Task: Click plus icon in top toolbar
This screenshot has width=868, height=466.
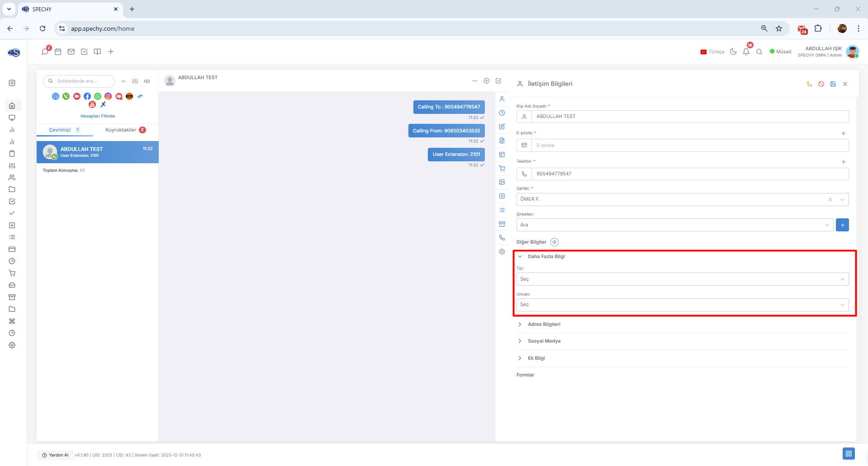Action: 111,52
